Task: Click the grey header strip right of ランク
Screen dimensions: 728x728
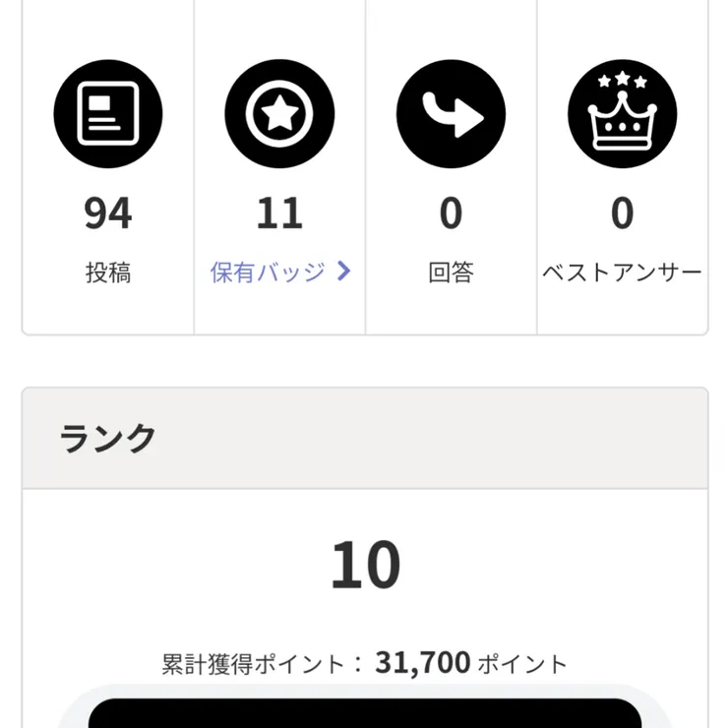Action: pos(443,438)
